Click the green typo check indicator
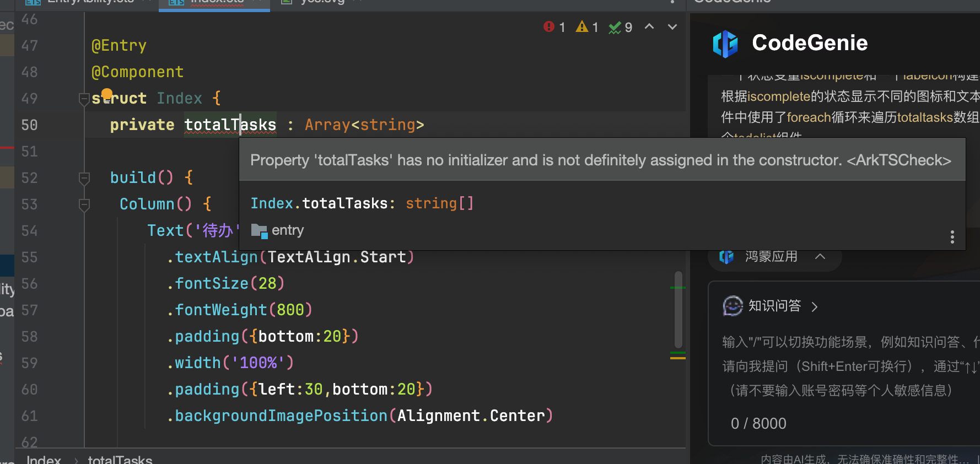This screenshot has height=464, width=980. (621, 27)
